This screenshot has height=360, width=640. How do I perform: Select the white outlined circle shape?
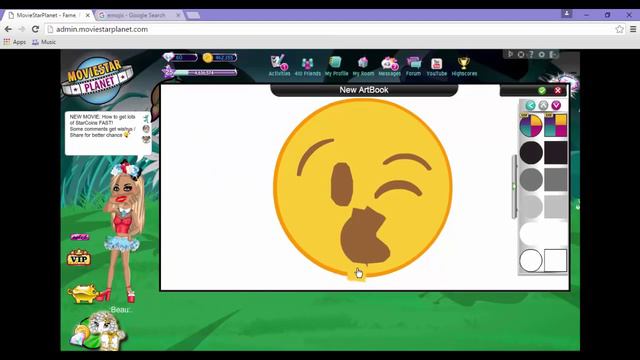pos(531,260)
